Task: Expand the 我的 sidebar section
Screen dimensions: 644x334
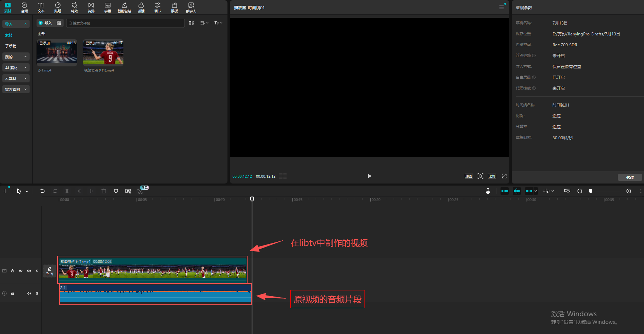Action: tap(16, 57)
